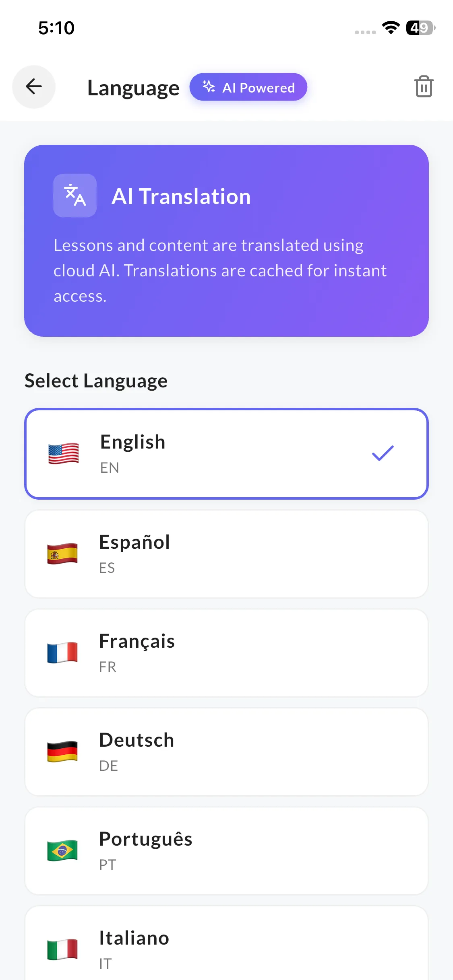This screenshot has width=453, height=980.
Task: Tap the Germany flag icon
Action: click(62, 751)
